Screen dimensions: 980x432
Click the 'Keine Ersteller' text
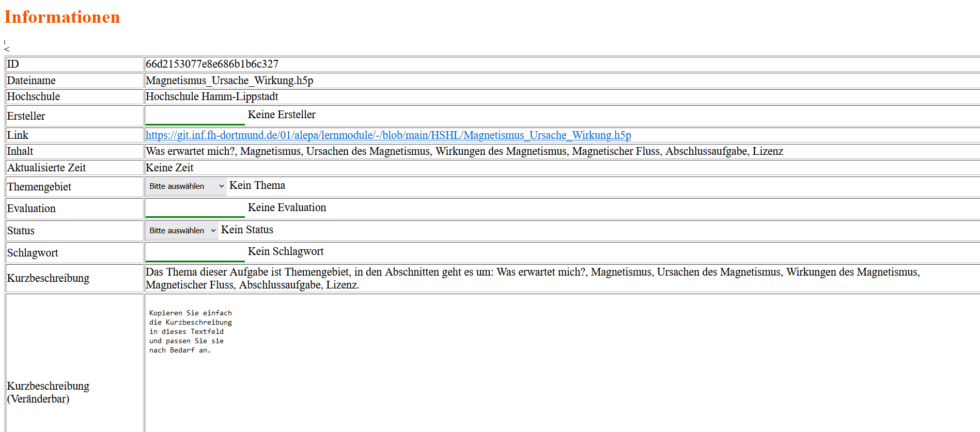[282, 115]
